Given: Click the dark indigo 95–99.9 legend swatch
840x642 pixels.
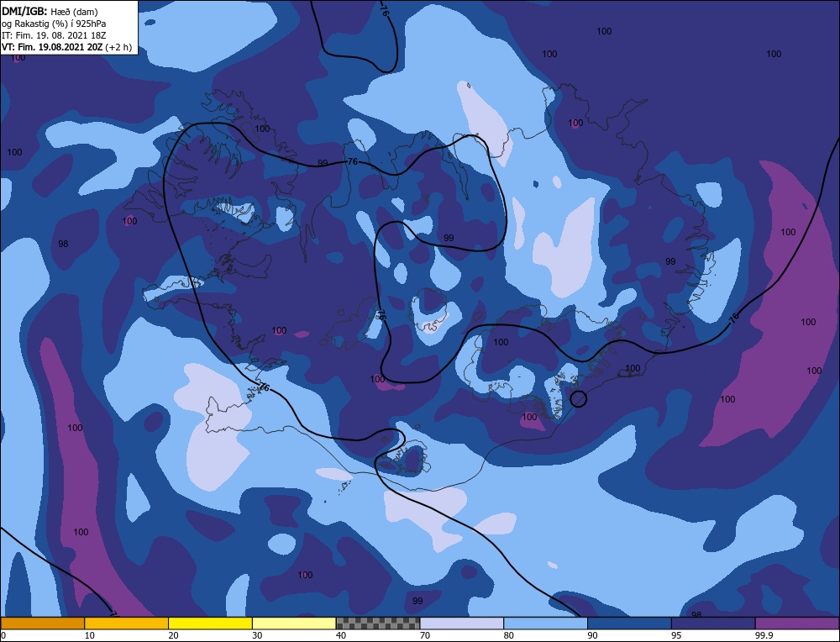Looking at the screenshot, I should coord(713,624).
